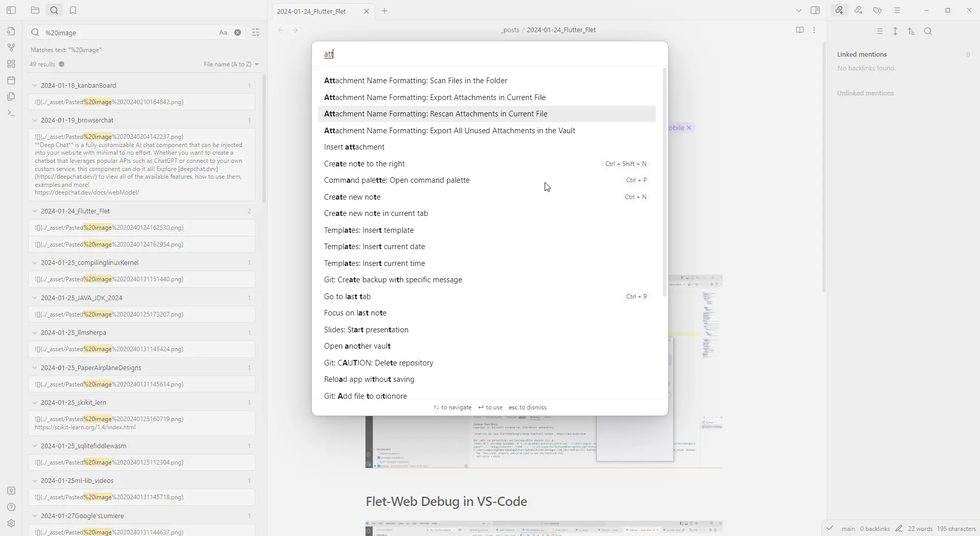
Task: Switch to reading view book icon
Action: [x=800, y=30]
